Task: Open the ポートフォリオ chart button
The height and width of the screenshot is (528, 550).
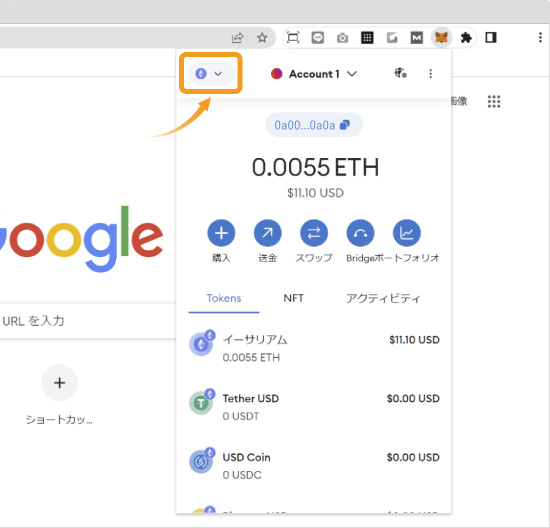Action: pos(407,233)
